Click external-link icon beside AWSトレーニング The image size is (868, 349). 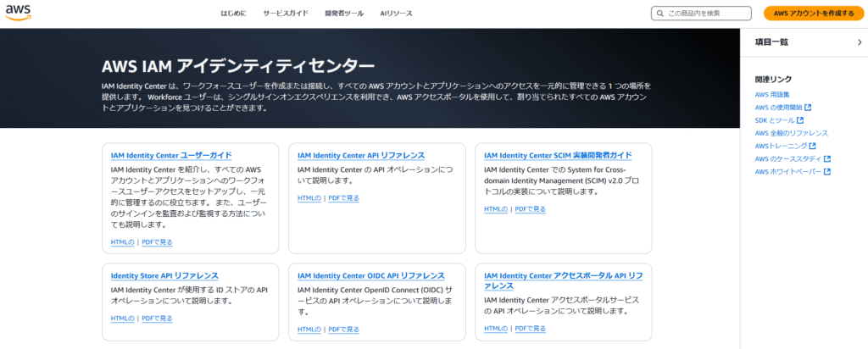pyautogui.click(x=812, y=146)
